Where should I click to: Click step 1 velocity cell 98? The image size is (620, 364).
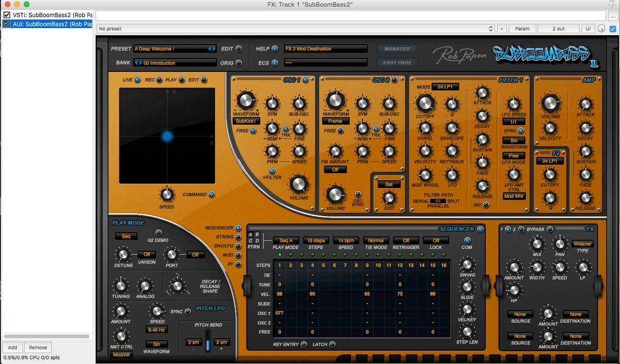[279, 294]
